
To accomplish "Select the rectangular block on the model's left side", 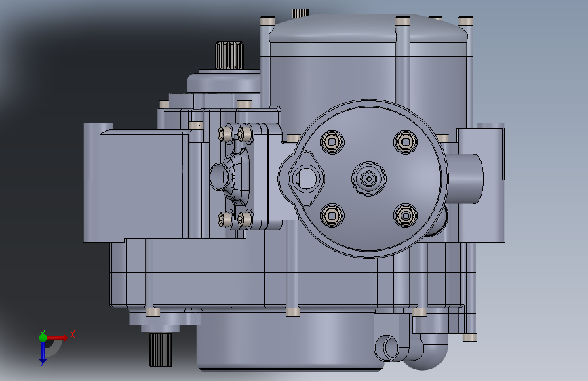I will (x=142, y=184).
